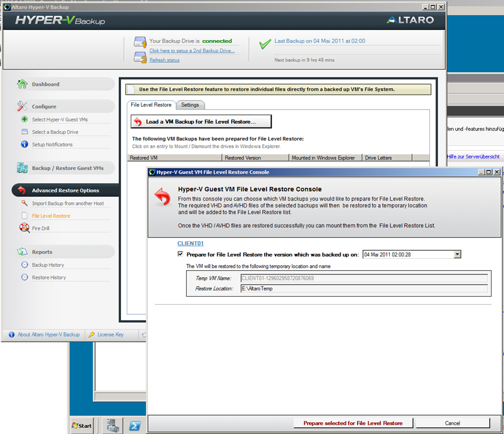Click Load a VM Backup for File Level Restore
The height and width of the screenshot is (434, 504).
point(201,121)
